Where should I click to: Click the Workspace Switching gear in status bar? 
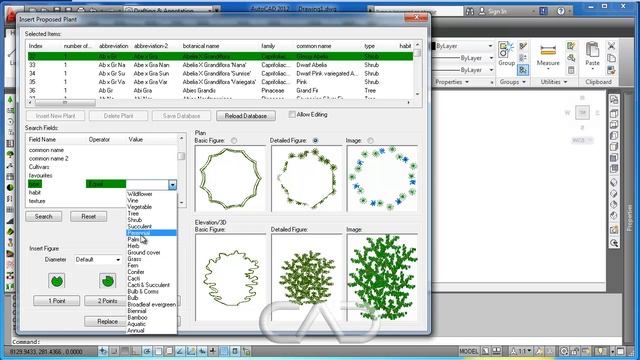click(564, 351)
